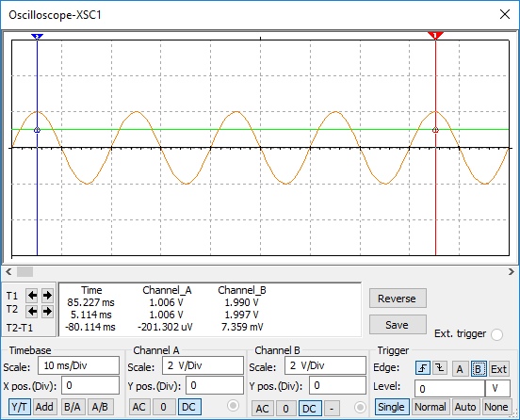Viewport: 520px width, 420px height.
Task: Click Channel B Scale field 2 V/Div
Action: point(325,365)
